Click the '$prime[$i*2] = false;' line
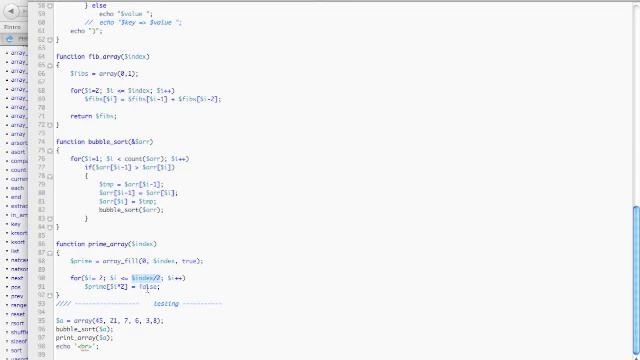This screenshot has width=640, height=360. pyautogui.click(x=122, y=287)
